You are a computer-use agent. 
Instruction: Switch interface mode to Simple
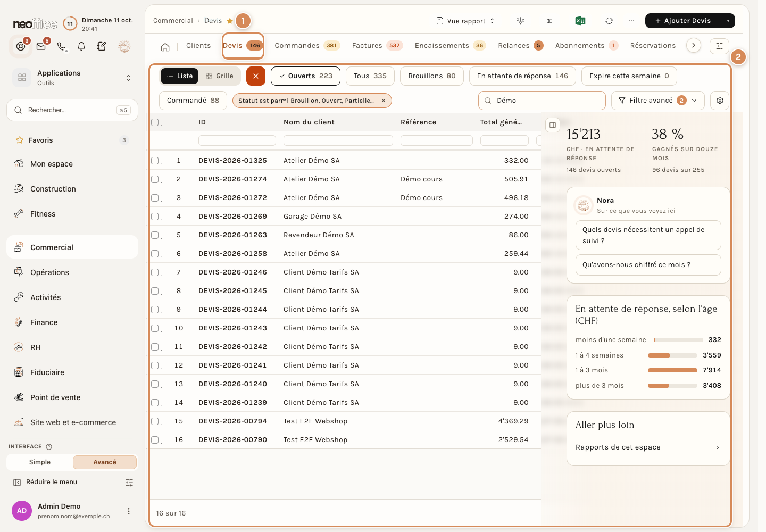(x=40, y=462)
